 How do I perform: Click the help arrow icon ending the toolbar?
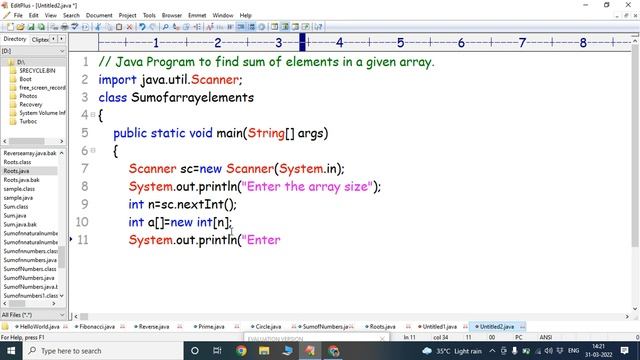318,27
